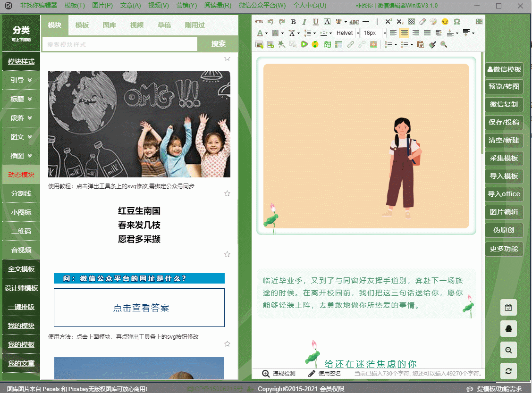Insert video with green play icon

[304, 44]
